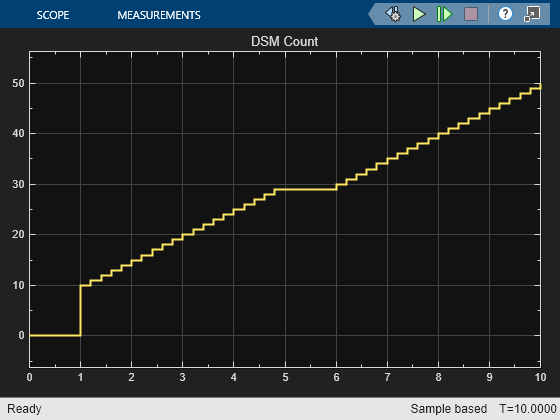Open Help with the question mark icon
560x420 pixels.
505,14
